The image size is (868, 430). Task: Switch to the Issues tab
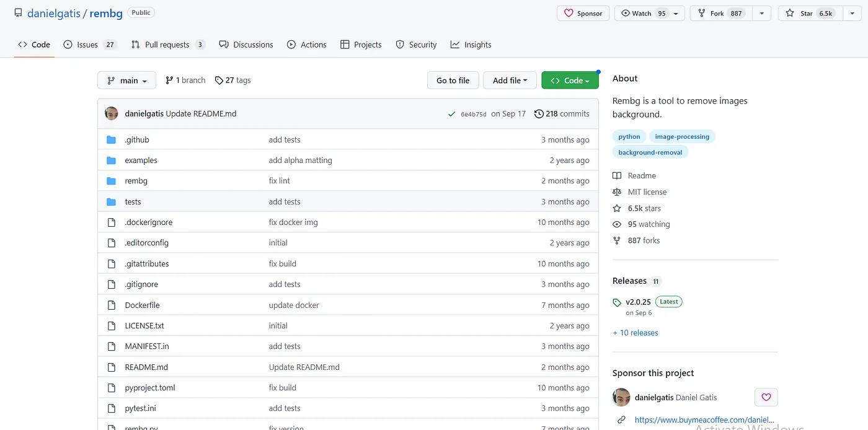(87, 45)
